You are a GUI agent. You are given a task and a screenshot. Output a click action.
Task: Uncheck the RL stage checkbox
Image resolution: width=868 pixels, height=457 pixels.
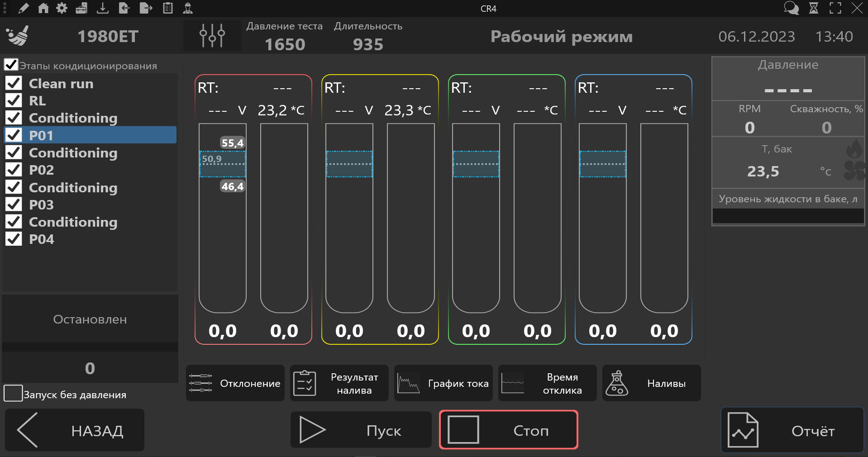[14, 100]
